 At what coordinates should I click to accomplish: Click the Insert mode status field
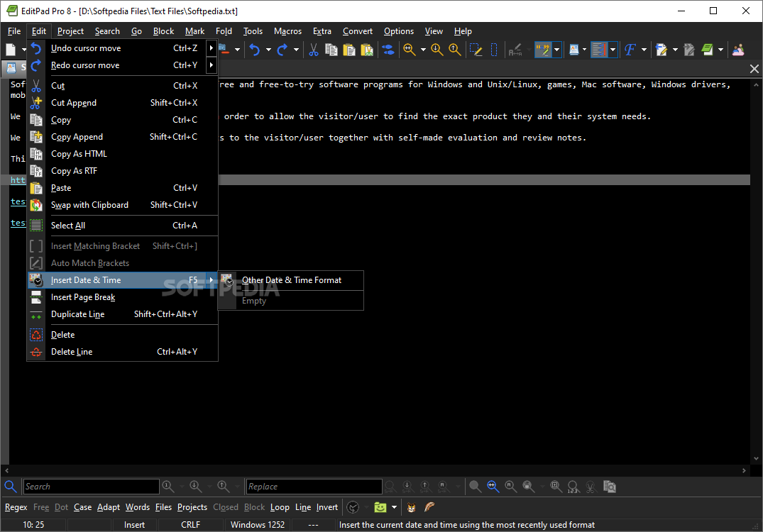click(134, 525)
